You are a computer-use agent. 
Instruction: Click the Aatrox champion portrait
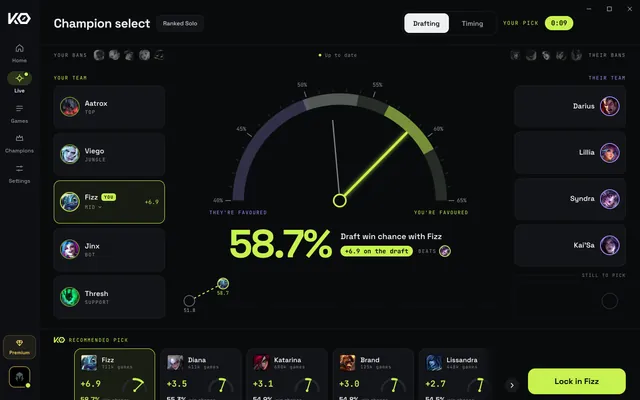[70, 107]
